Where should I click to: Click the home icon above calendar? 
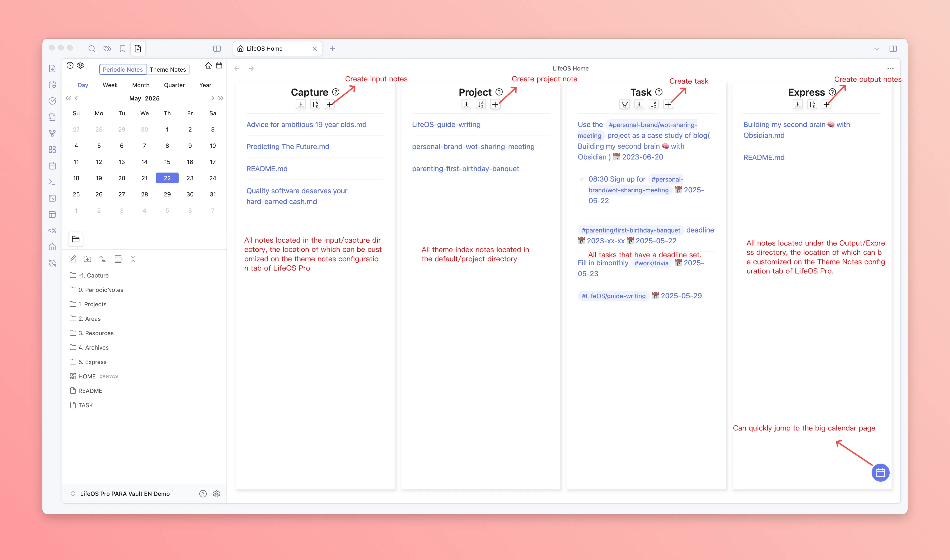pyautogui.click(x=208, y=66)
